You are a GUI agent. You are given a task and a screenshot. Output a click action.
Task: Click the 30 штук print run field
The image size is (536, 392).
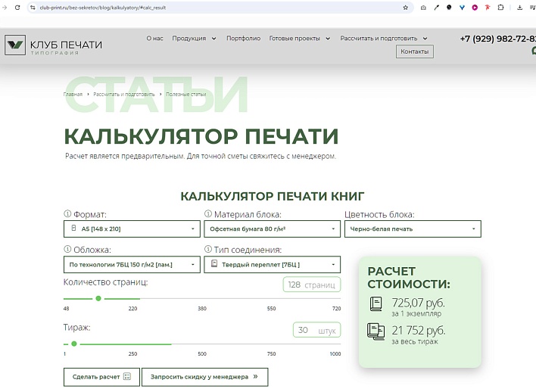316,330
